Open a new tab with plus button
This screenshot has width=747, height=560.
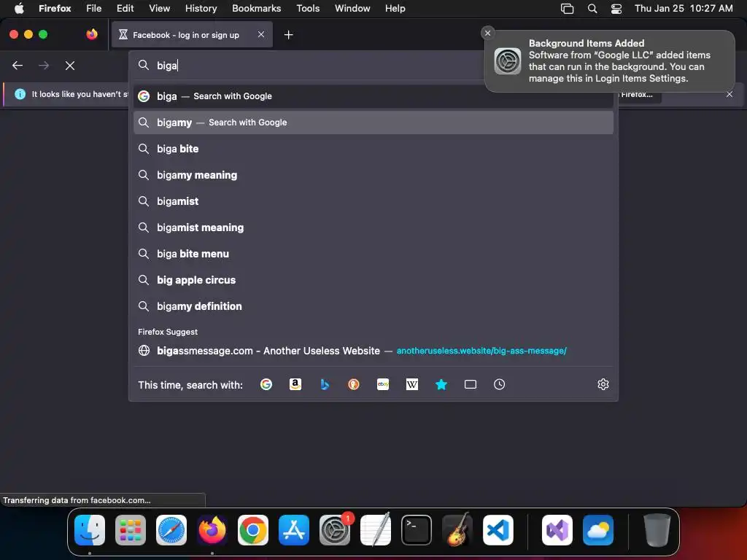(x=288, y=35)
